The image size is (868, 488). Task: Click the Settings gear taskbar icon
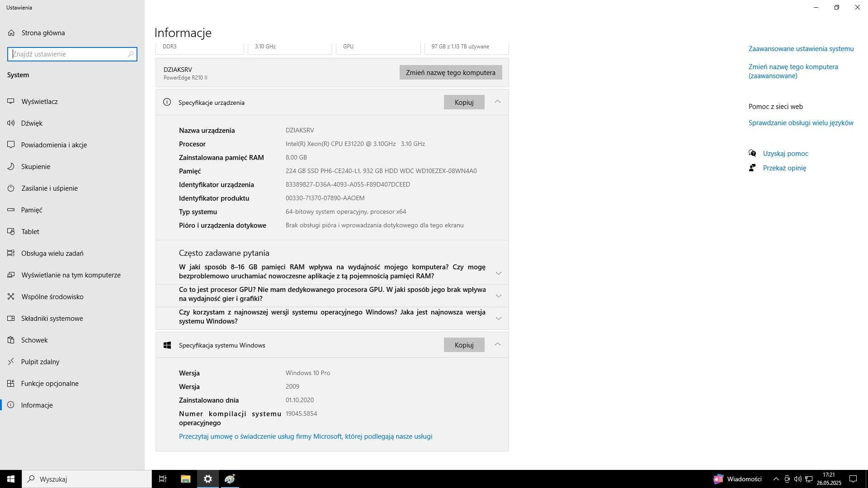(208, 479)
